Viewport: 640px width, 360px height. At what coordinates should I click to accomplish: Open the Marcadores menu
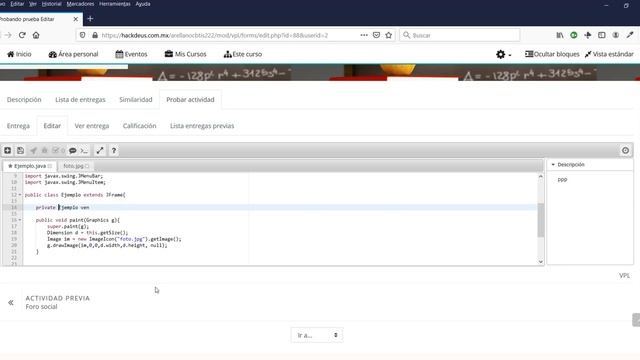pyautogui.click(x=80, y=4)
